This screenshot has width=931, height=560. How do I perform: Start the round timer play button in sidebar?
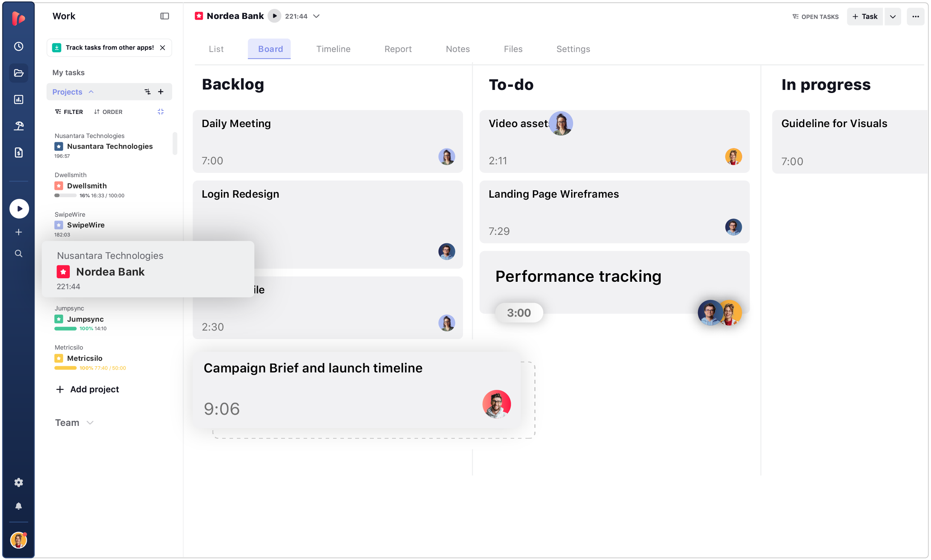point(19,209)
